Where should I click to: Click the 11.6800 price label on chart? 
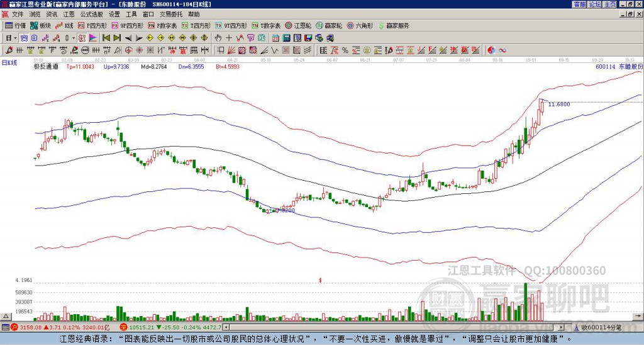(x=559, y=105)
